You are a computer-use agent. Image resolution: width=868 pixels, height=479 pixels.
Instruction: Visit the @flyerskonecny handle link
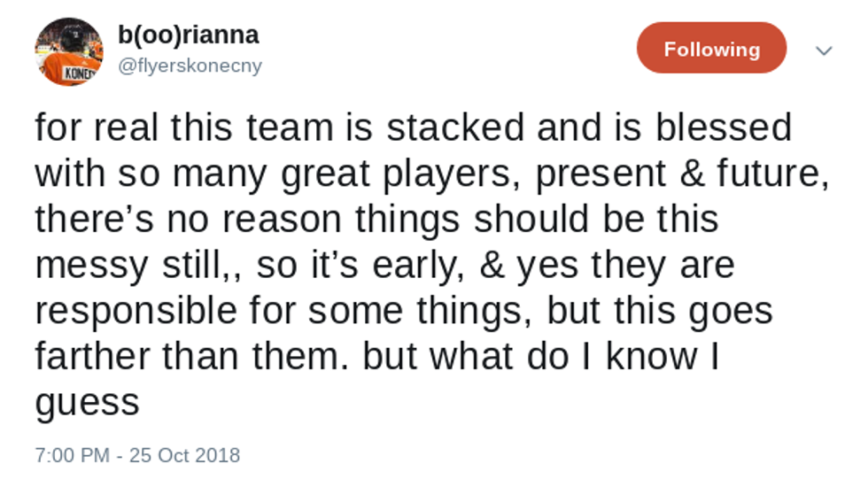pos(190,66)
